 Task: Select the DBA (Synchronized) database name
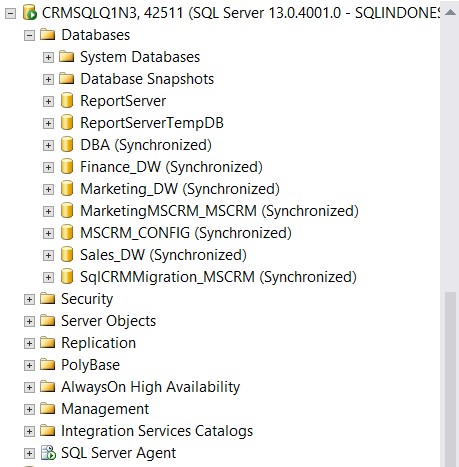point(146,145)
